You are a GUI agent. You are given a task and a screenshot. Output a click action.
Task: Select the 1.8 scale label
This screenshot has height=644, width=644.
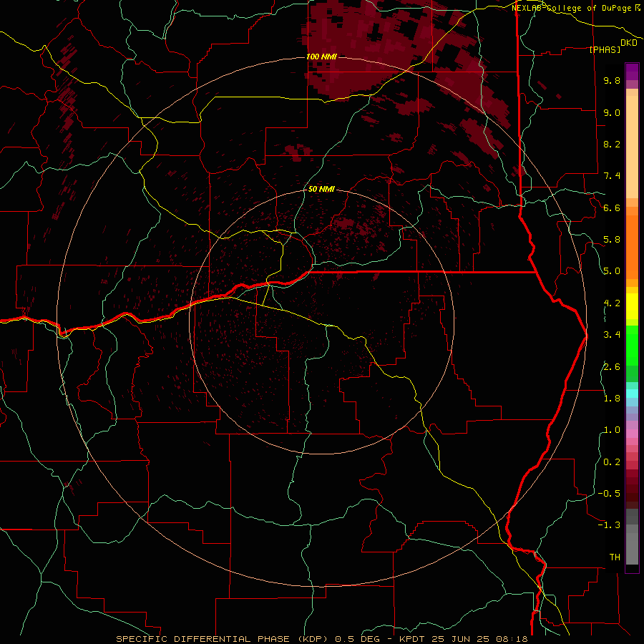click(x=612, y=399)
